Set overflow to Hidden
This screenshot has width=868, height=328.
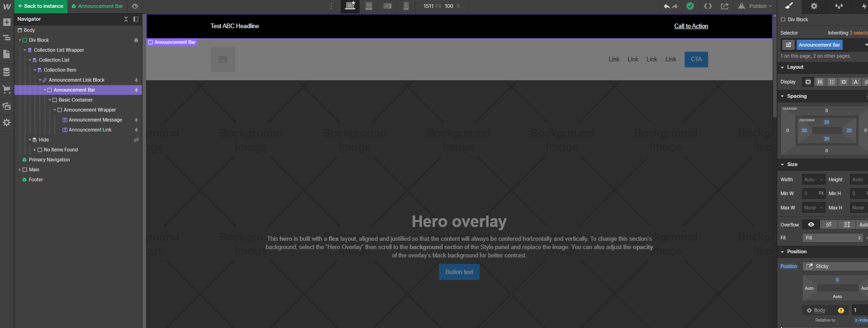tap(828, 225)
